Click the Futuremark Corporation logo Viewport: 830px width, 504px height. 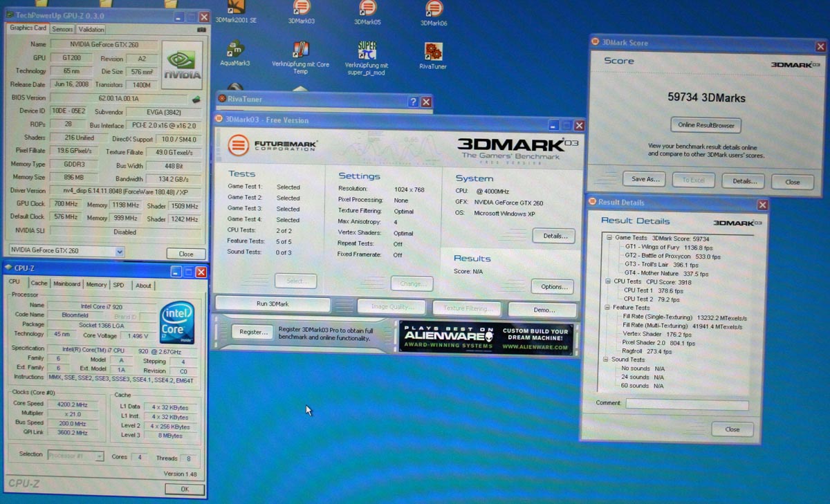[x=274, y=146]
